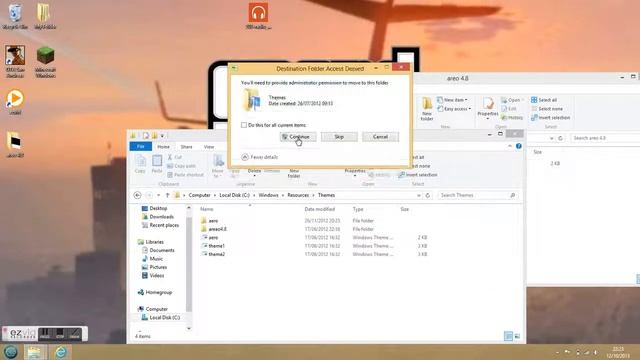Open the address bar history dropdown in Themes window
The image size is (640, 360).
[x=419, y=196]
